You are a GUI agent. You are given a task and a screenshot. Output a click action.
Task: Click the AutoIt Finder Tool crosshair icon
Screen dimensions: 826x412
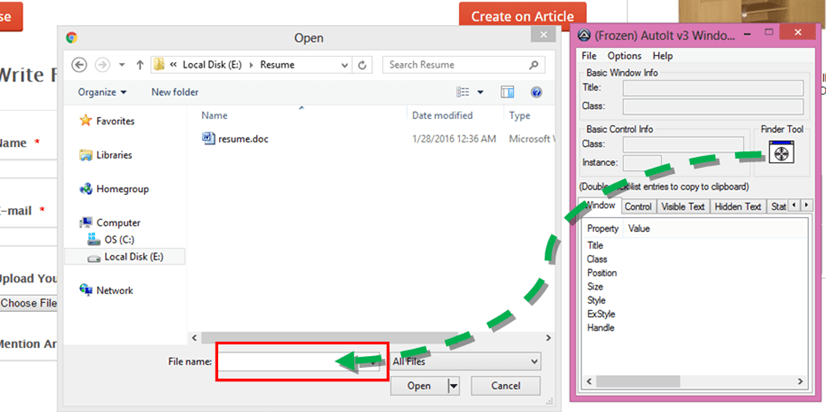(x=781, y=153)
